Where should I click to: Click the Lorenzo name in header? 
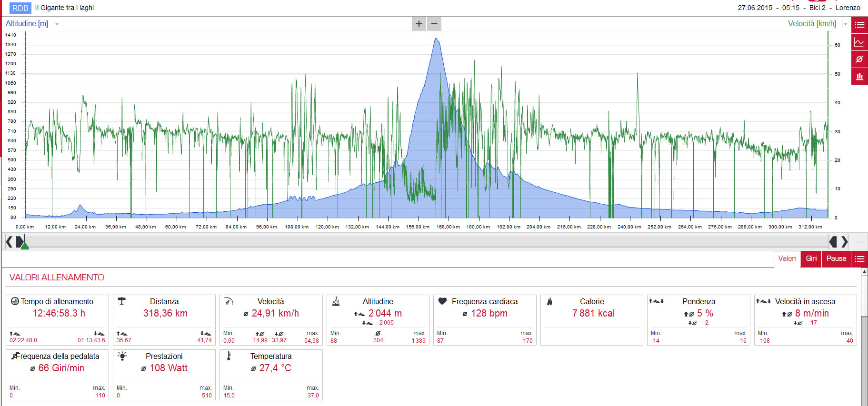(848, 8)
